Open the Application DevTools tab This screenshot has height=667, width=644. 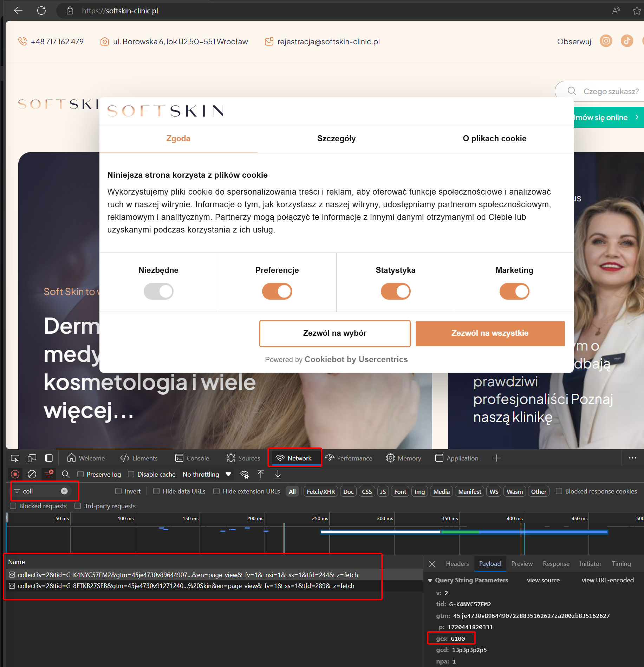[457, 458]
